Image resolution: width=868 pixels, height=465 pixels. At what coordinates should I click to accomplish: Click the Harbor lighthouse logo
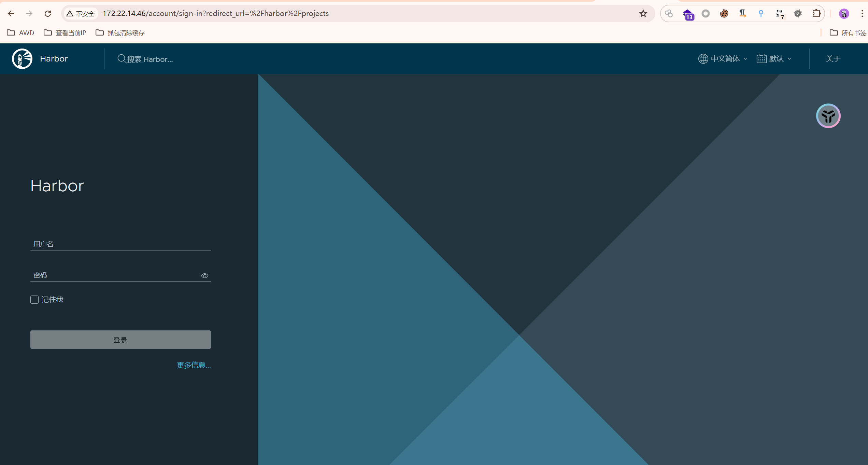(x=22, y=59)
